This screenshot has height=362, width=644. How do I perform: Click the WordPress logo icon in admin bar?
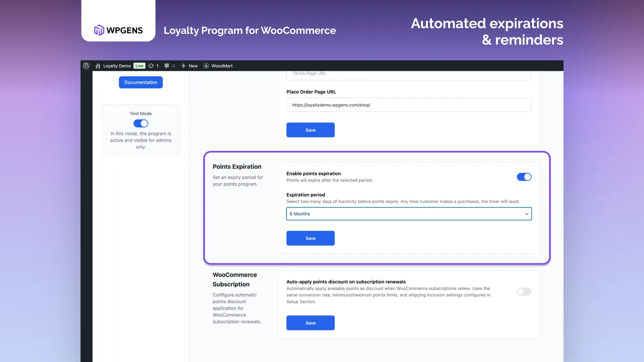(x=86, y=66)
